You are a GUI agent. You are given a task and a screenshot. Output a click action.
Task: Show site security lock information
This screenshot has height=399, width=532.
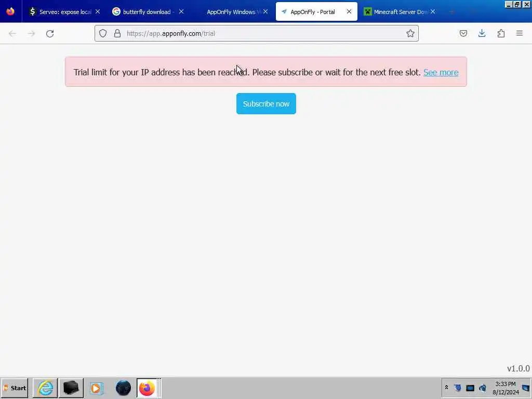pos(117,33)
